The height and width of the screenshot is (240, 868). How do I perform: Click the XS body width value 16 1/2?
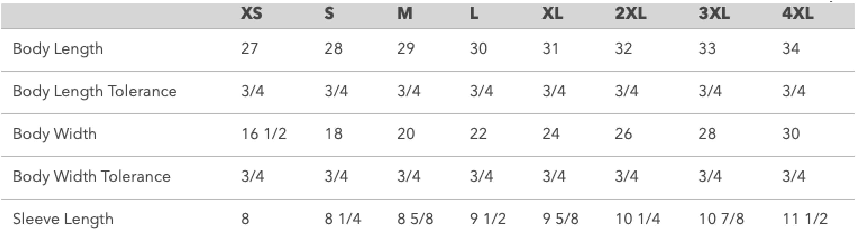[x=264, y=134]
